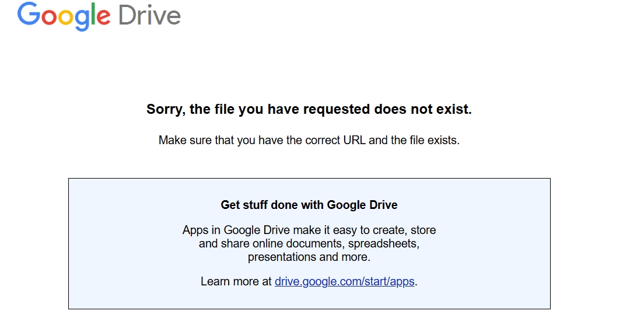Click the first red 'o' in Google logo

(x=49, y=18)
